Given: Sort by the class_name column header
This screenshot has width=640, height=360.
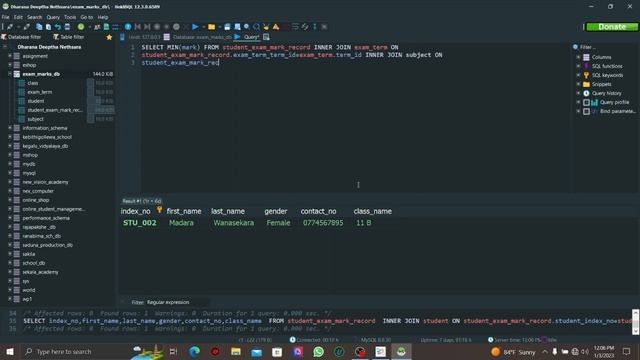Looking at the screenshot, I should 373,211.
